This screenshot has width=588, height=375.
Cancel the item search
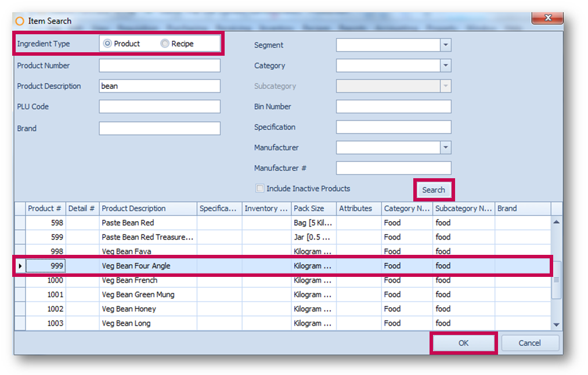point(529,343)
